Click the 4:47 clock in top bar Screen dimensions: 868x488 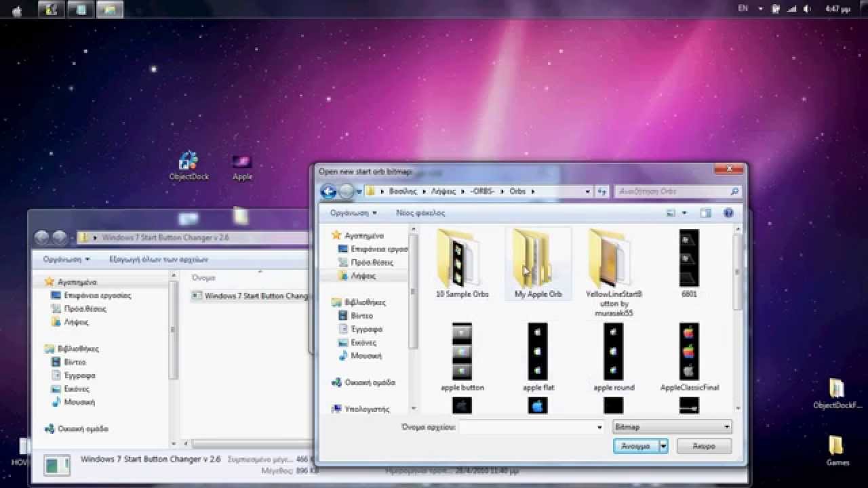837,9
